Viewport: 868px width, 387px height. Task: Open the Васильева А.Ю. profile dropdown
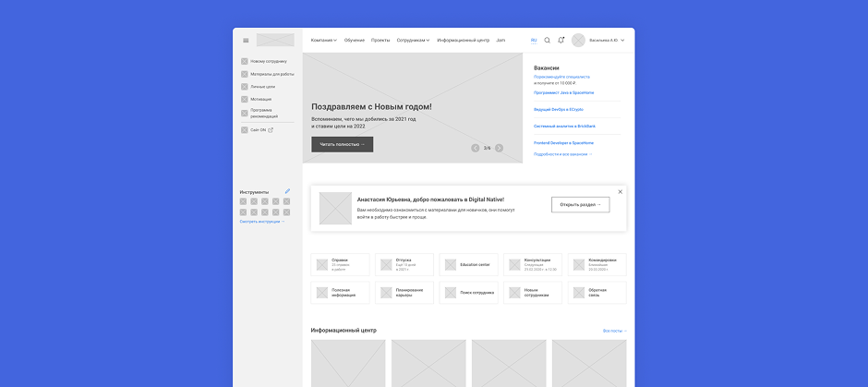[x=607, y=41]
